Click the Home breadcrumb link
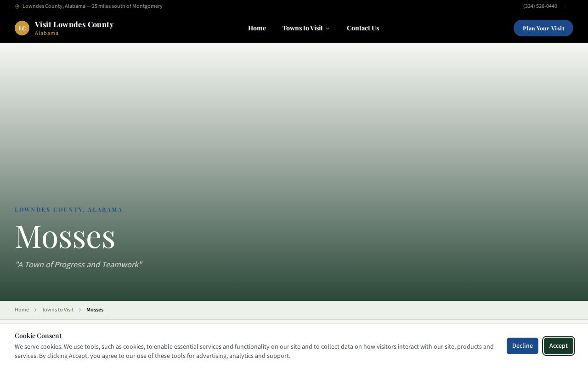This screenshot has width=588, height=368. point(22,310)
